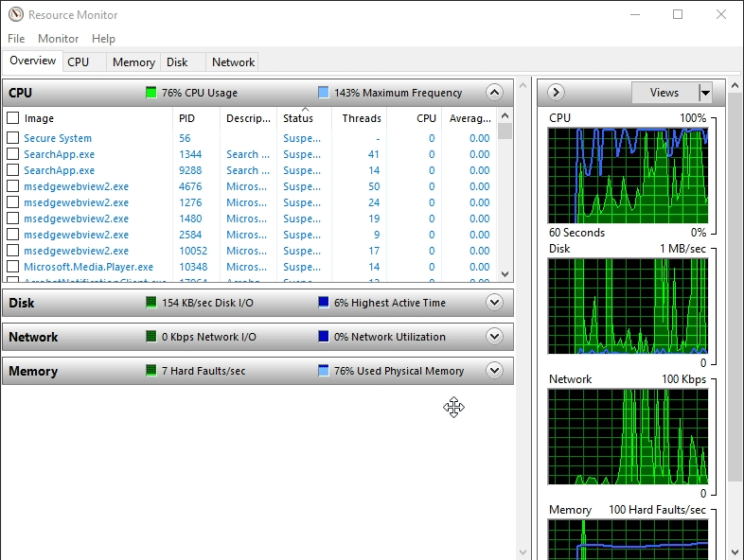This screenshot has width=744, height=560.
Task: Sort by the Description column header
Action: click(x=248, y=118)
